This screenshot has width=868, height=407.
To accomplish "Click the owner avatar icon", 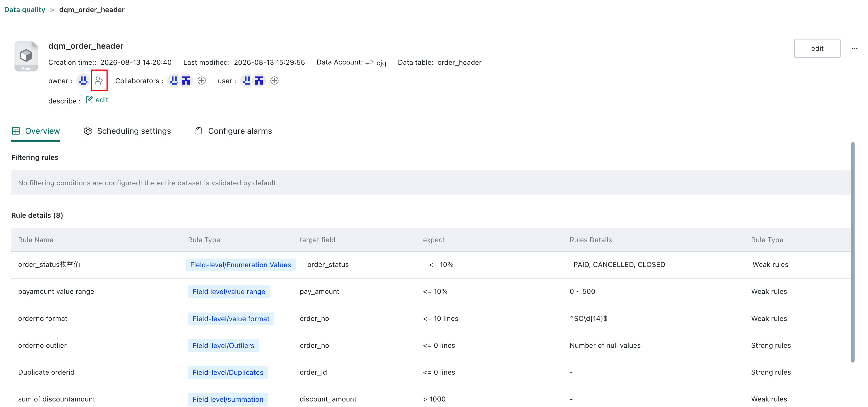I will click(x=83, y=81).
